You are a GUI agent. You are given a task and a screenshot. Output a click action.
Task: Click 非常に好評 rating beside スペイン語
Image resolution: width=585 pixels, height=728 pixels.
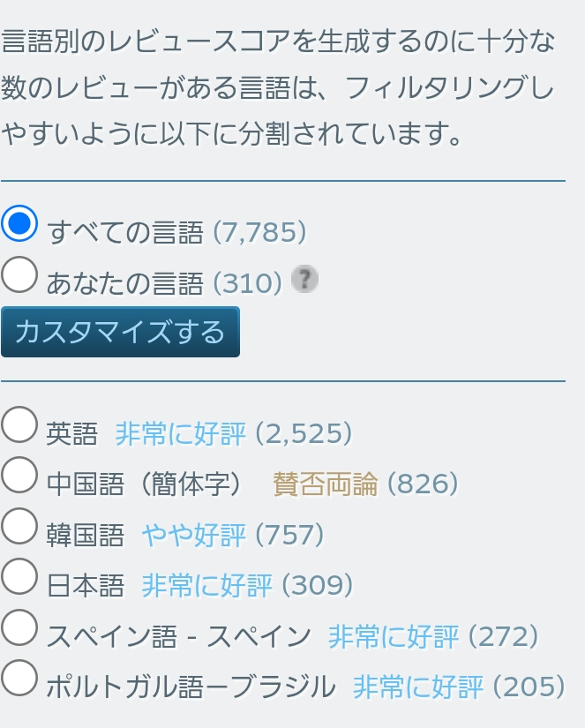(393, 636)
